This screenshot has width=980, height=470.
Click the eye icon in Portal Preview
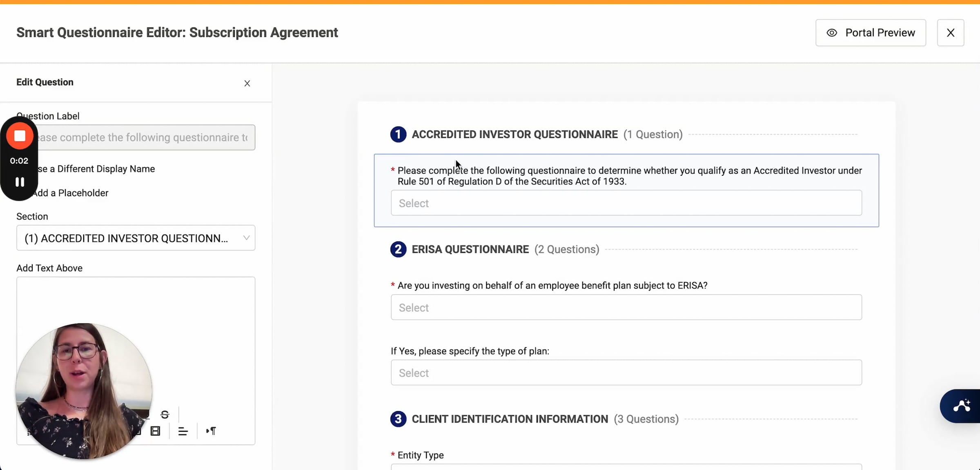pyautogui.click(x=832, y=33)
